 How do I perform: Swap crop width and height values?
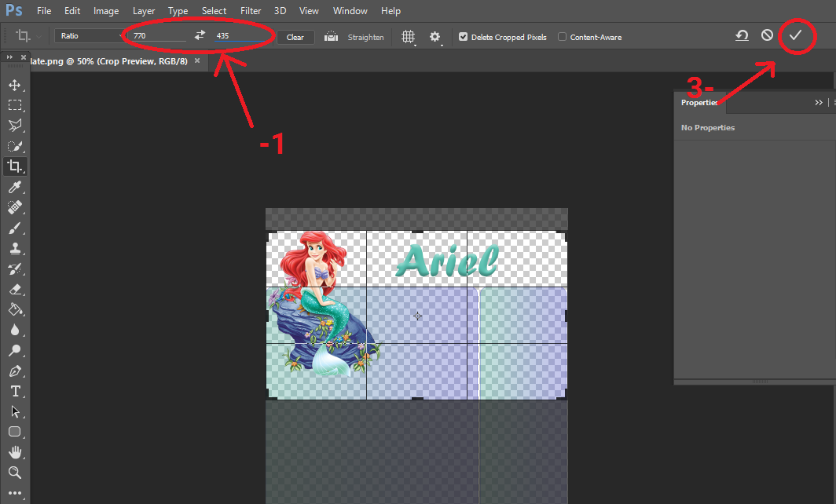point(200,35)
